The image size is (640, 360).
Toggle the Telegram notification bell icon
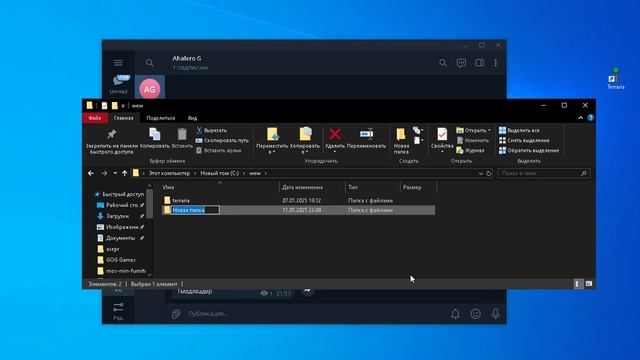455,313
